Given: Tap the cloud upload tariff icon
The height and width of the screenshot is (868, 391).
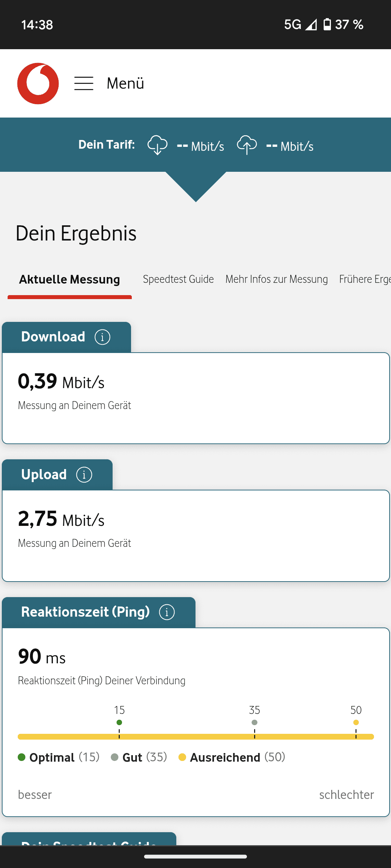Looking at the screenshot, I should (x=247, y=145).
